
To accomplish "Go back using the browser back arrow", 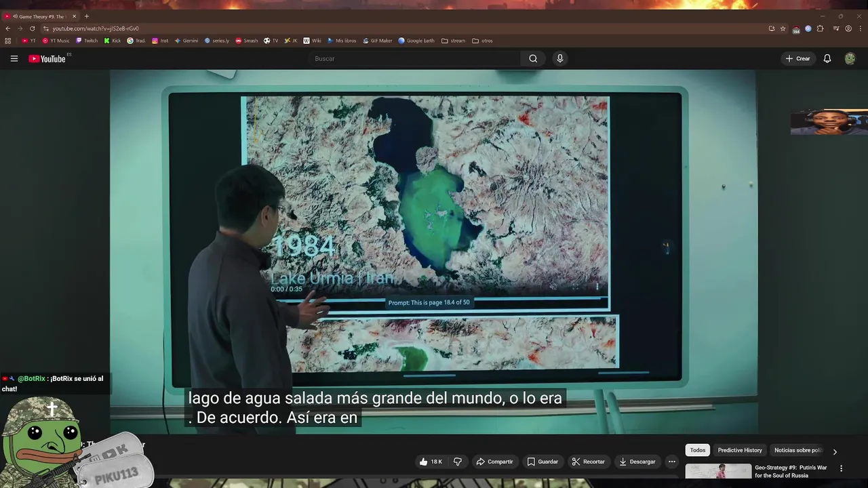I will [7, 28].
